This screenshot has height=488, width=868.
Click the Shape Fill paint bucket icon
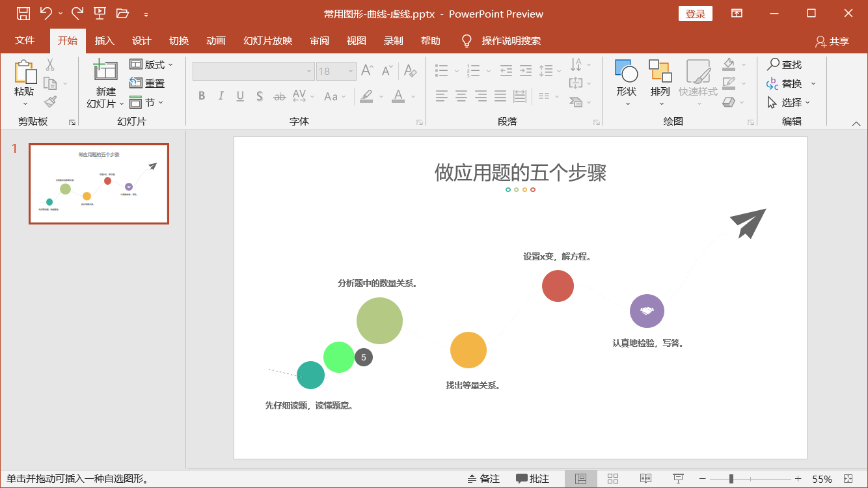click(x=729, y=64)
